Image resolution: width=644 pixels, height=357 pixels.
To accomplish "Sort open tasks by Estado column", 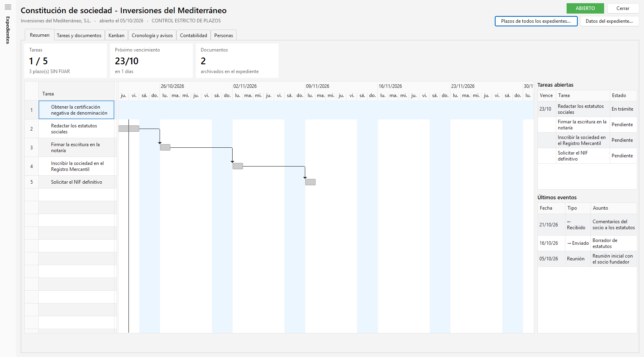I will click(x=623, y=95).
